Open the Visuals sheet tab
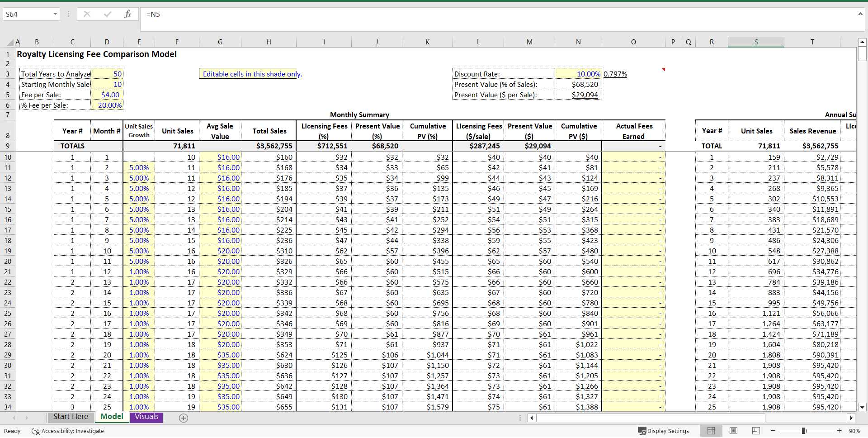Image resolution: width=868 pixels, height=438 pixels. 146,417
